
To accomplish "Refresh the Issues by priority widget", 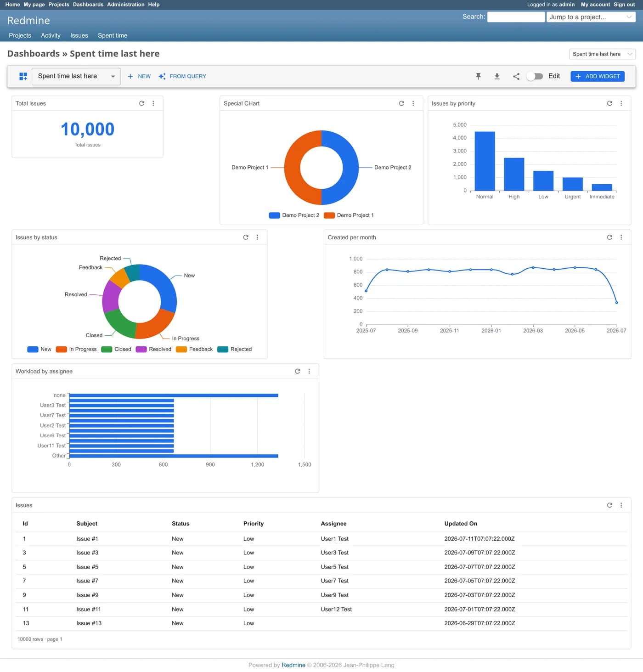I will coord(609,103).
